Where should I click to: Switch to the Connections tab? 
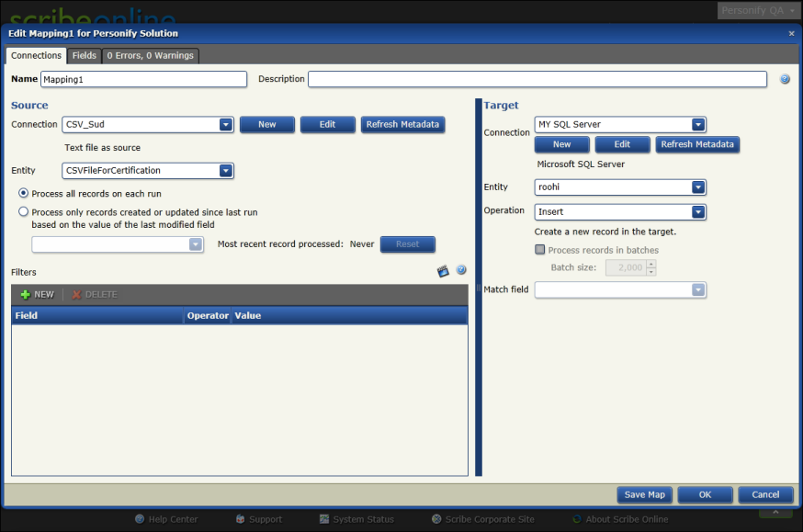[x=36, y=56]
